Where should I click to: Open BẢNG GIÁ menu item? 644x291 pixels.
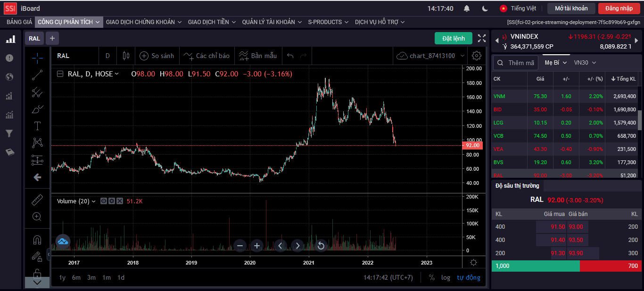19,22
